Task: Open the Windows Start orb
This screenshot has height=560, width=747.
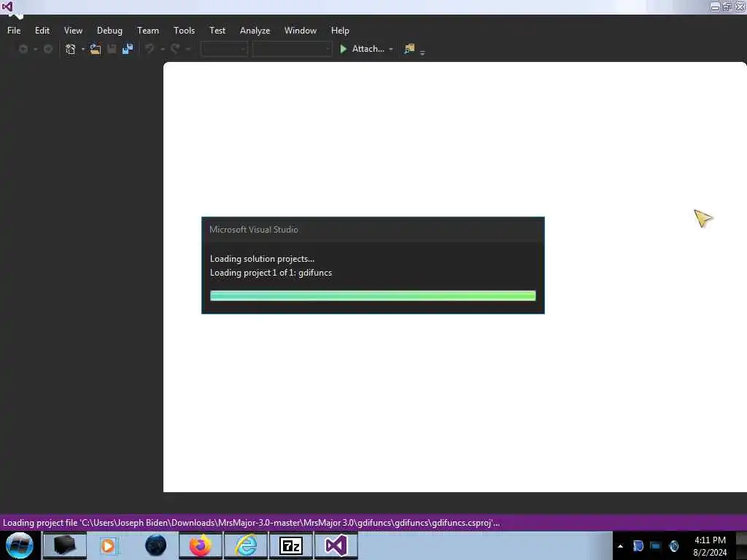Action: [20, 545]
